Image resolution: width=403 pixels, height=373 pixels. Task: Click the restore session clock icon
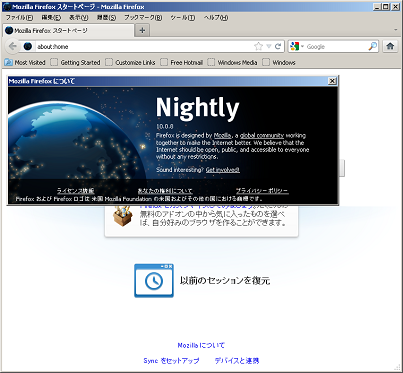coord(154,281)
